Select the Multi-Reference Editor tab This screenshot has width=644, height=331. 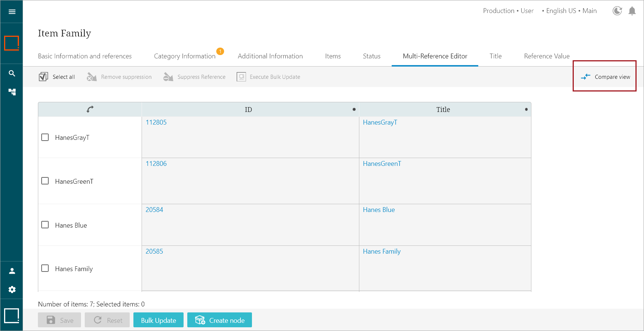[435, 56]
